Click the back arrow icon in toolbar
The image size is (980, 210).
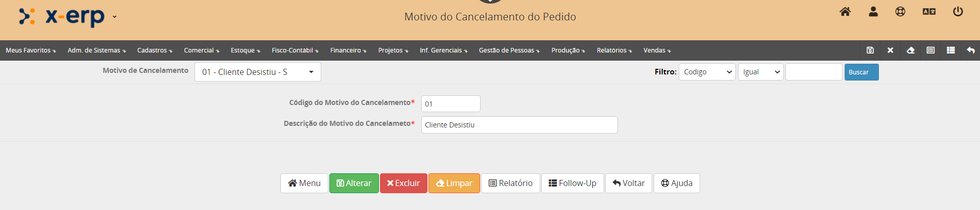pyautogui.click(x=971, y=50)
